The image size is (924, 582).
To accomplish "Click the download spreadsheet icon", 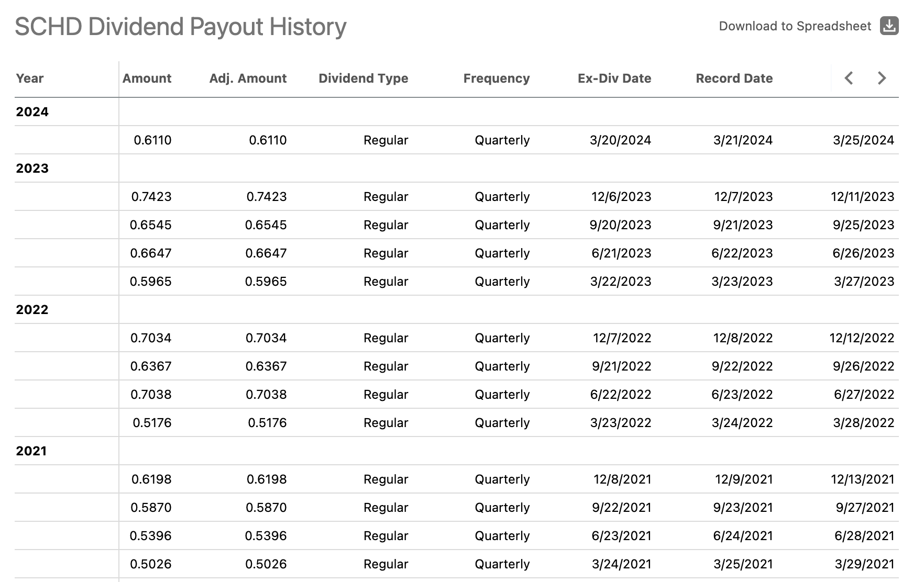I will [889, 26].
